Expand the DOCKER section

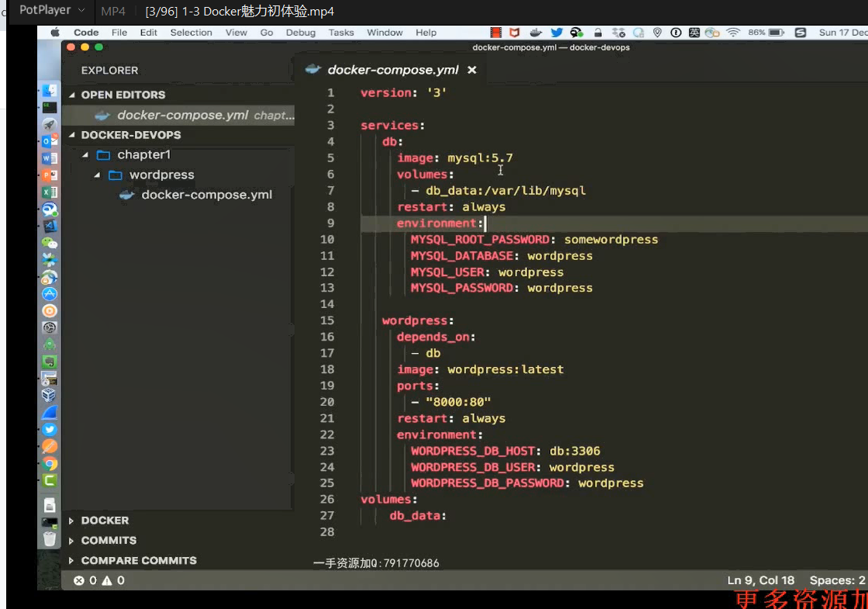click(71, 521)
